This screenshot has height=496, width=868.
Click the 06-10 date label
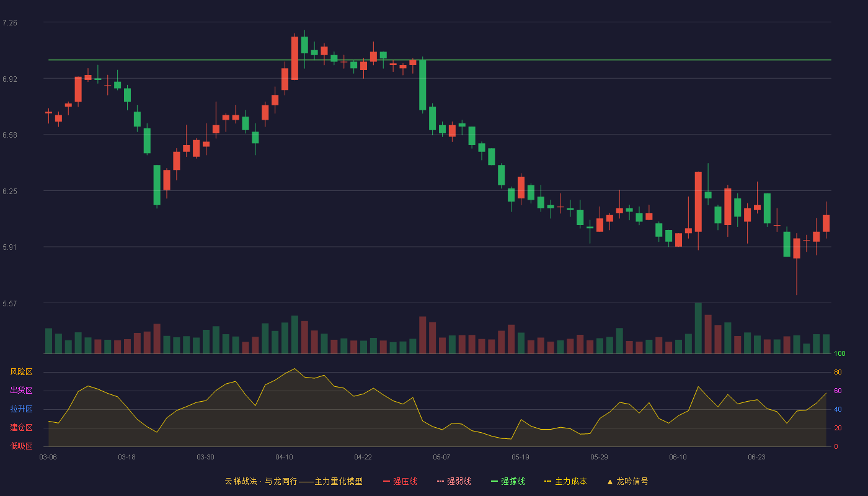678,457
